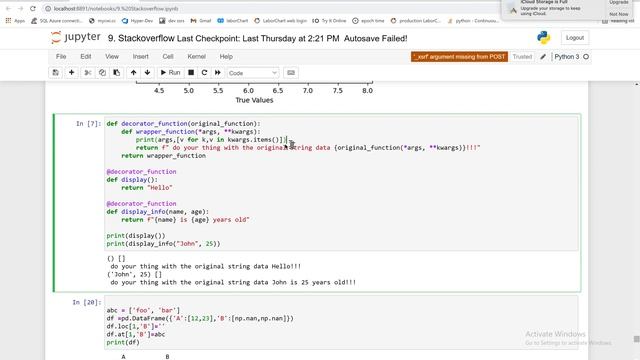
Task: Open the command palette keyboard icon
Action: (291, 73)
